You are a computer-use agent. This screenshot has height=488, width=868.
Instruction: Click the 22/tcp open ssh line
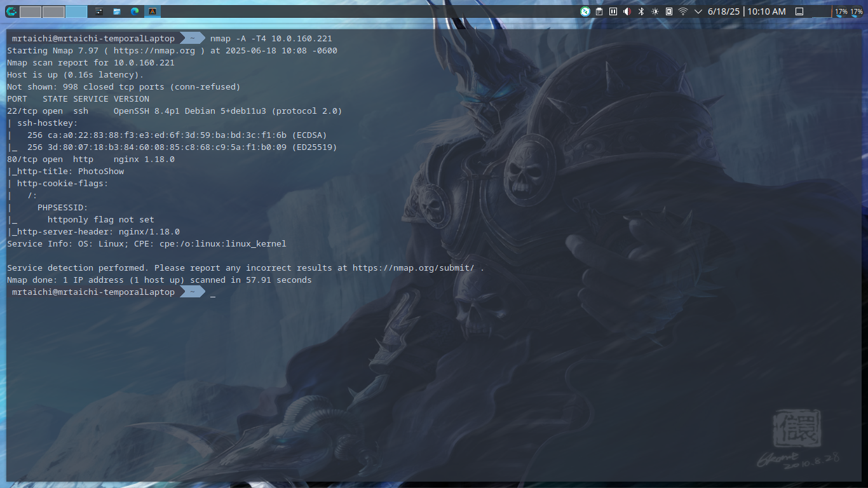coord(175,111)
